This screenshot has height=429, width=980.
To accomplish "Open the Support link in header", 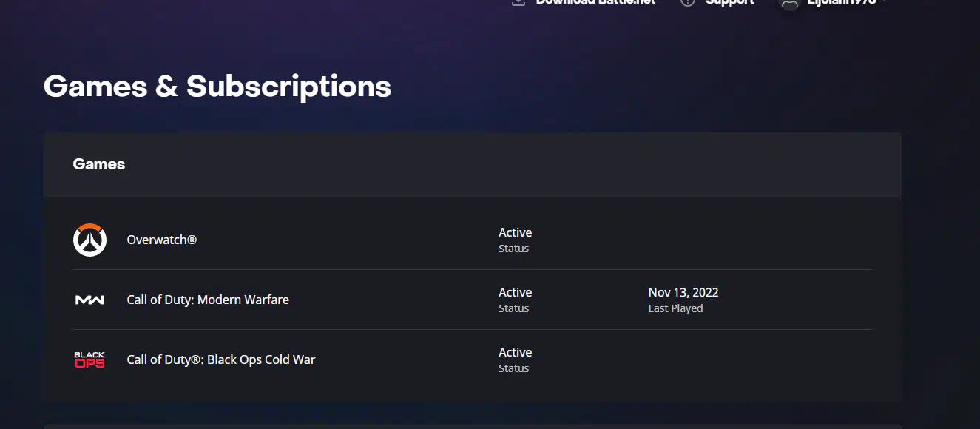I will coord(729,2).
